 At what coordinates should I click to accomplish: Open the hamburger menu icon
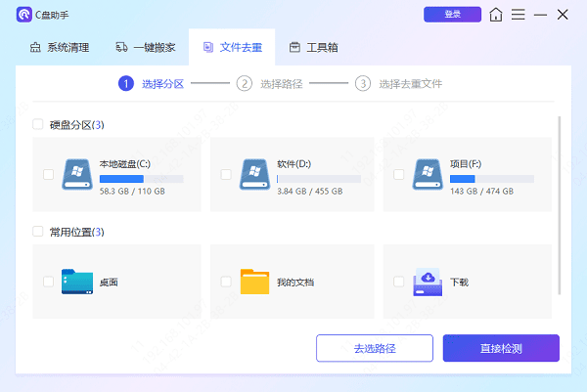coord(519,15)
